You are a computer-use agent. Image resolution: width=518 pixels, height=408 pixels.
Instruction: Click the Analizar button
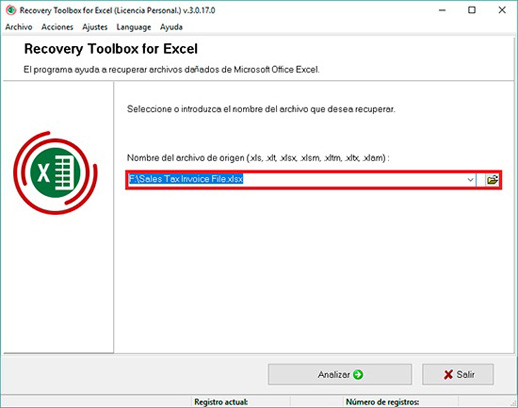coord(340,374)
